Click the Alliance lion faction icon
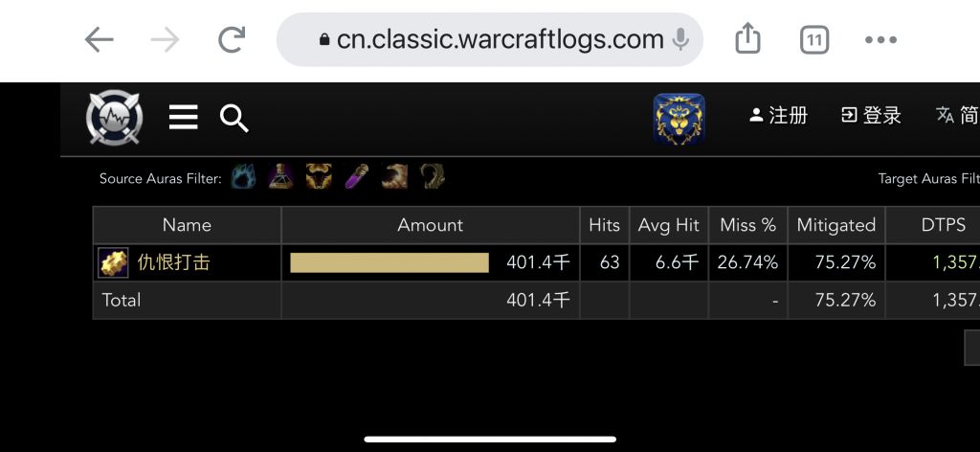Viewport: 980px width, 452px height. click(679, 119)
